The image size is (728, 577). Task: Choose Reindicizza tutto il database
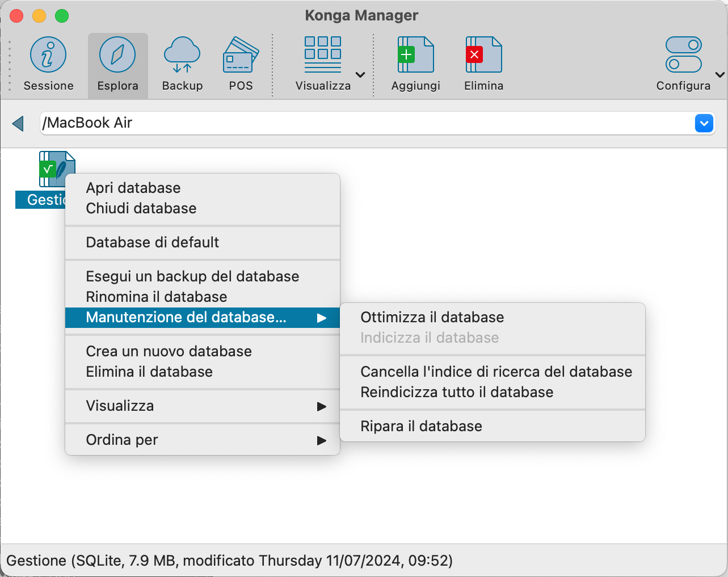click(457, 392)
